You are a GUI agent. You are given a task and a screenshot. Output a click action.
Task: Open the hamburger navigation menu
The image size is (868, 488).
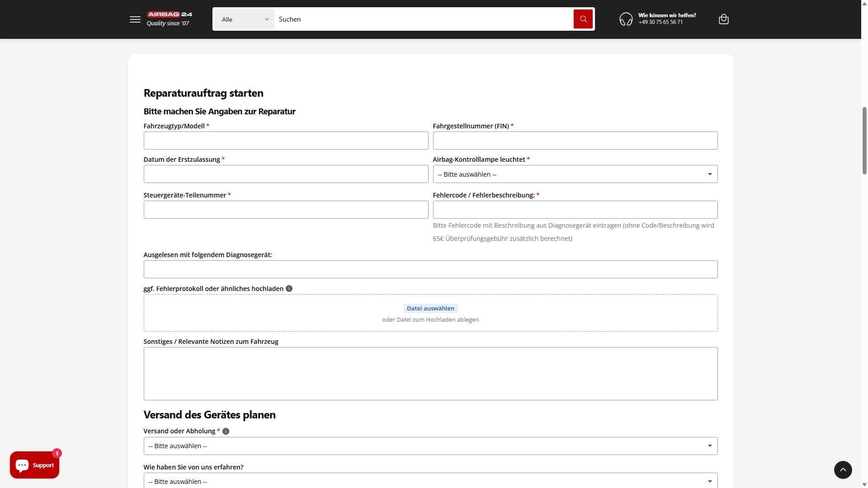click(135, 19)
